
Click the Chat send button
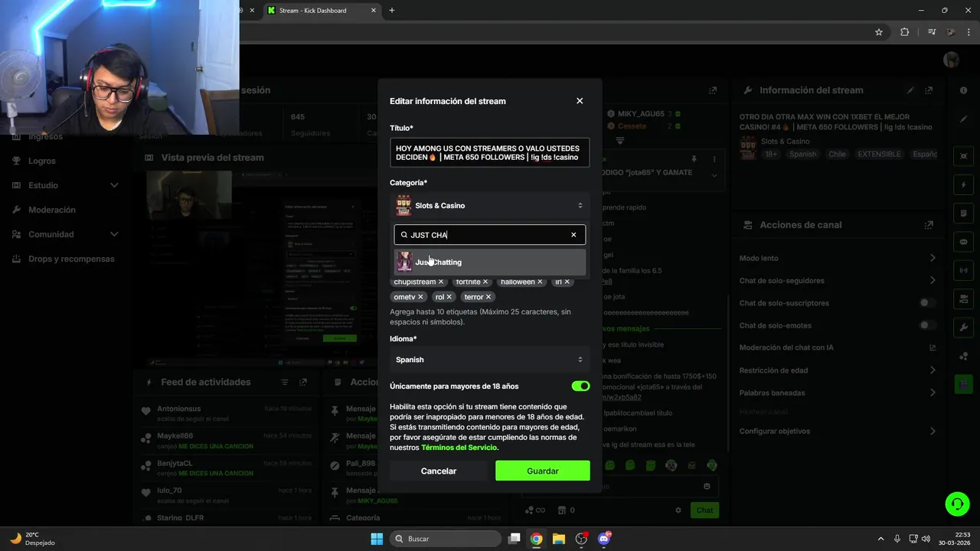704,510
